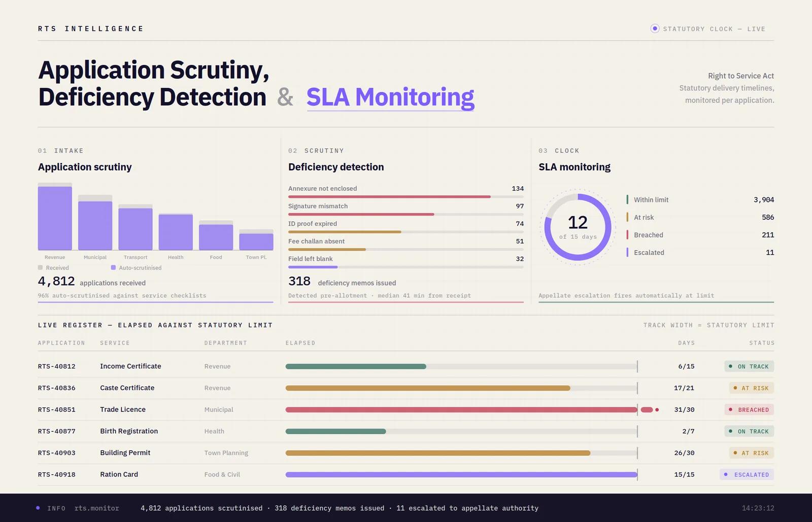Click application ID RTS-40812
This screenshot has width=812, height=522.
point(57,366)
